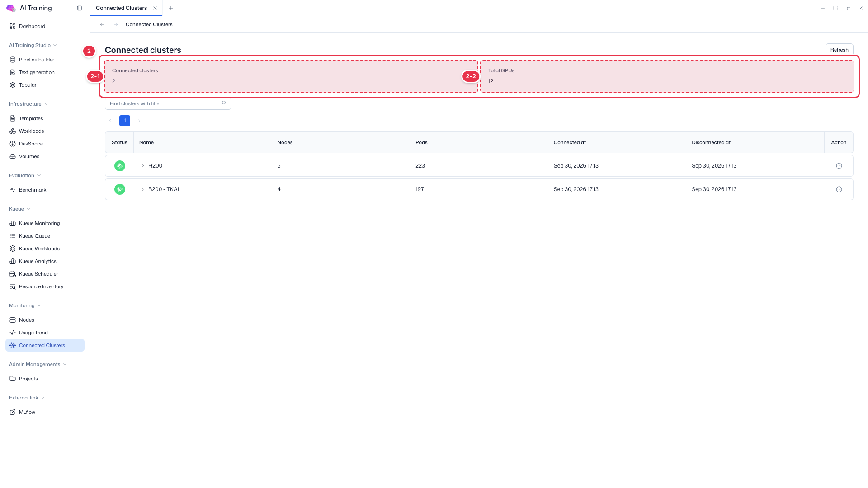The image size is (868, 488).
Task: Focus the Find clusters with filter field
Action: coord(168,103)
